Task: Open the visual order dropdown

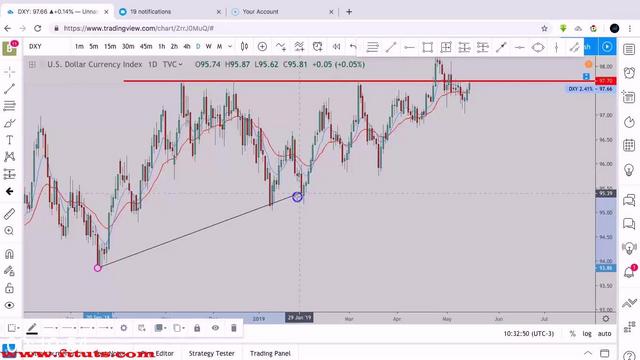Action: pos(160,328)
